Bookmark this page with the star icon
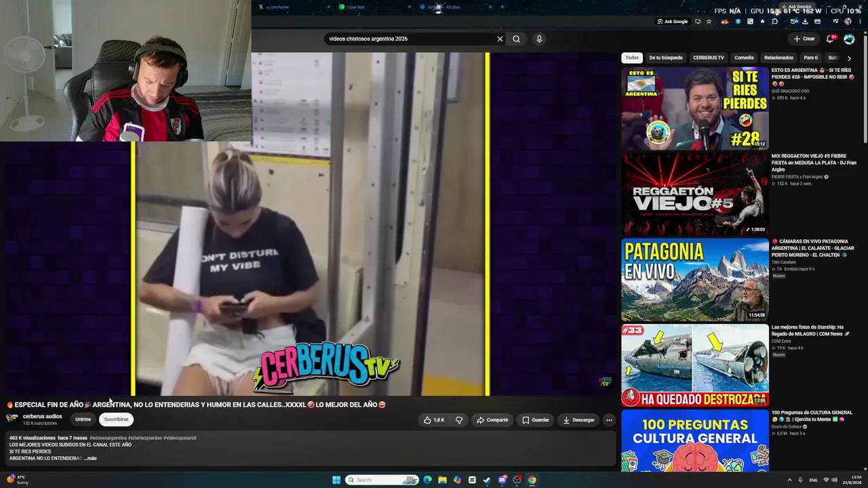The width and height of the screenshot is (868, 488). click(709, 22)
